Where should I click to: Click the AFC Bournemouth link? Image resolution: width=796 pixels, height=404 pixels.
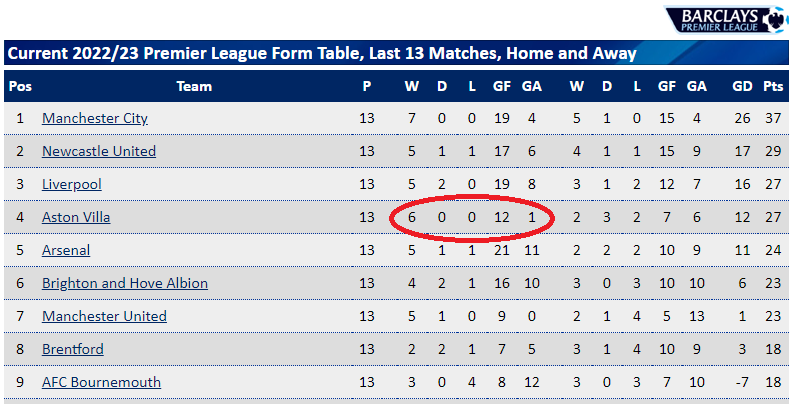coord(102,382)
